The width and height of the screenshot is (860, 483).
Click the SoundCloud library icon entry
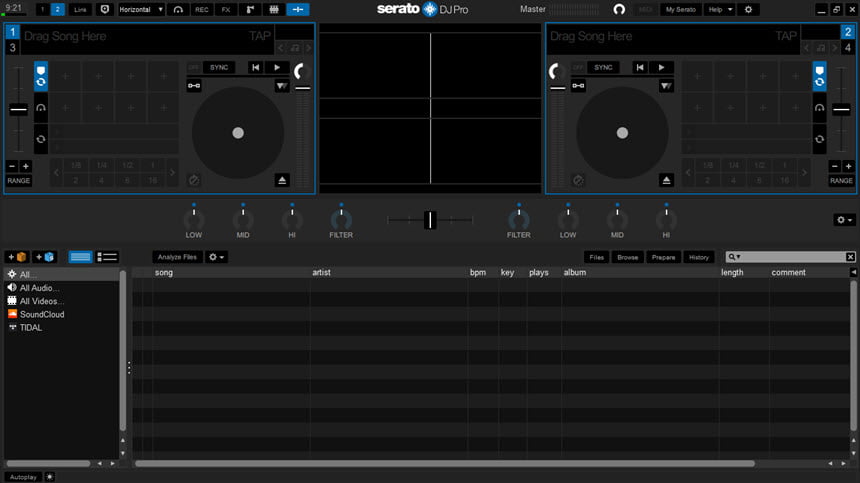click(12, 314)
